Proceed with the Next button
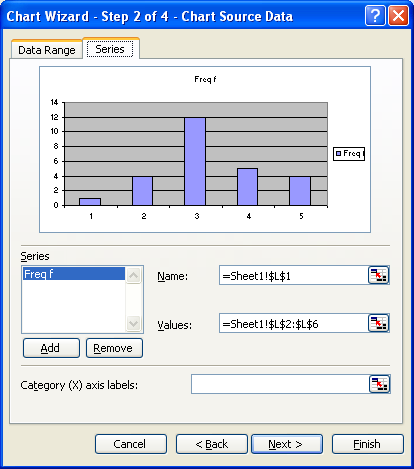414x469 pixels. [287, 444]
